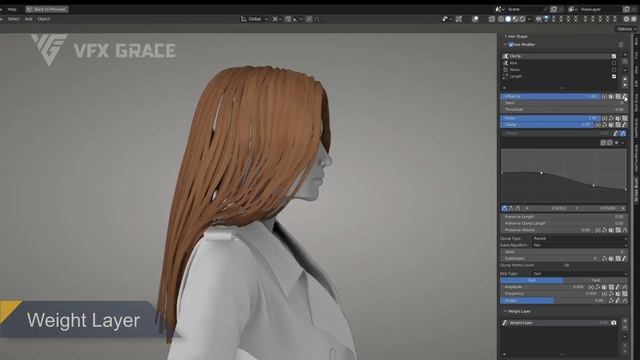Click the Back to Previous button
Viewport: 640px width, 360px height.
pos(46,9)
